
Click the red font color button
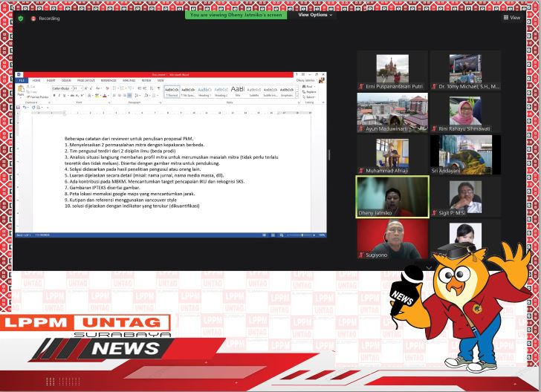pos(105,95)
